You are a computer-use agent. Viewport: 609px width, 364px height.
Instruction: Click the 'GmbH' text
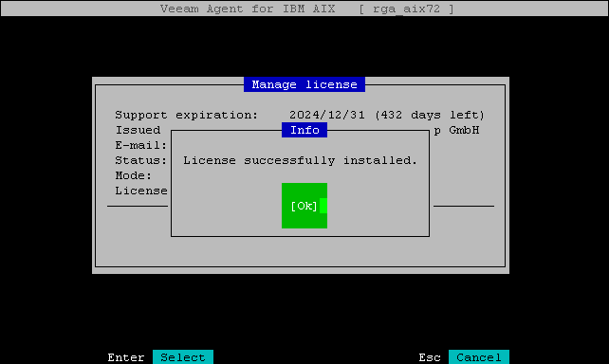pos(464,130)
